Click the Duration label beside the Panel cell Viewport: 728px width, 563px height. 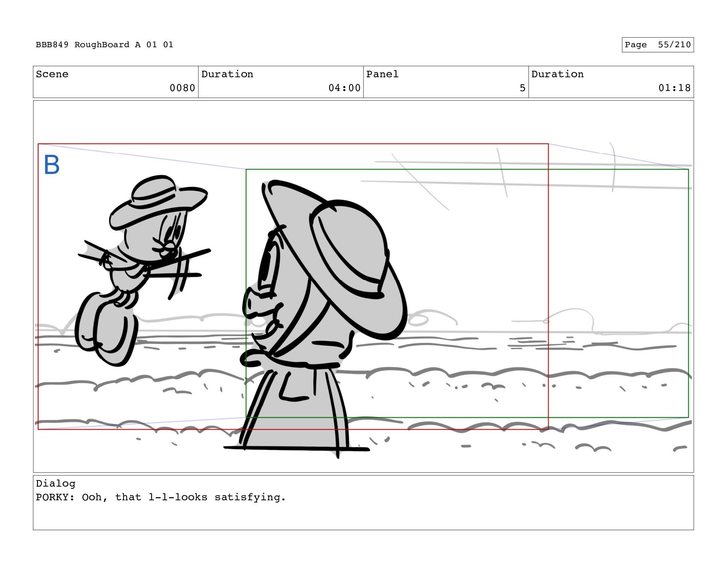tap(557, 74)
